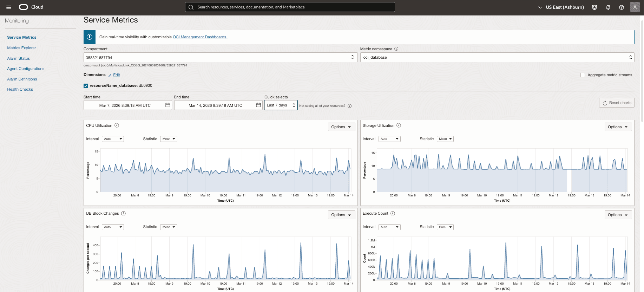Change CPU Utilization Interval dropdown

[x=113, y=139]
